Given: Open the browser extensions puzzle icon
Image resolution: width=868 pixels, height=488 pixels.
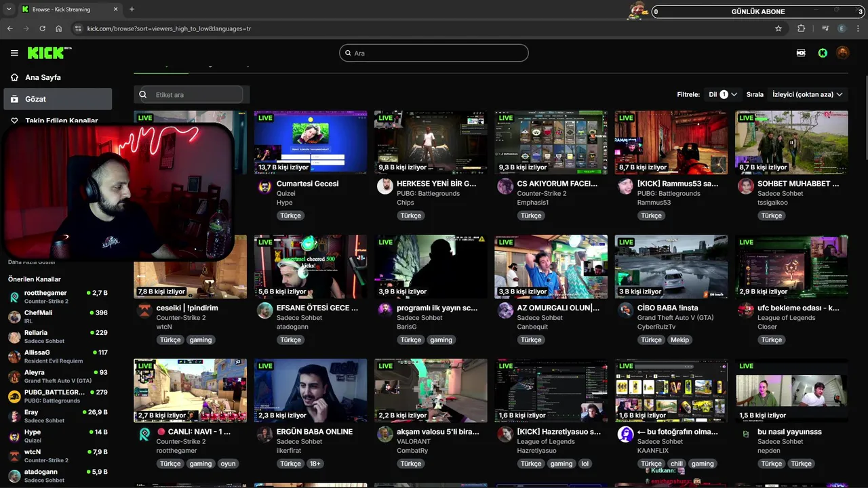Looking at the screenshot, I should (802, 28).
